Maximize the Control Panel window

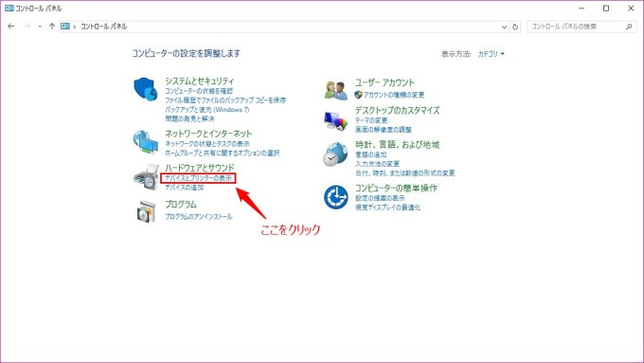click(x=606, y=9)
